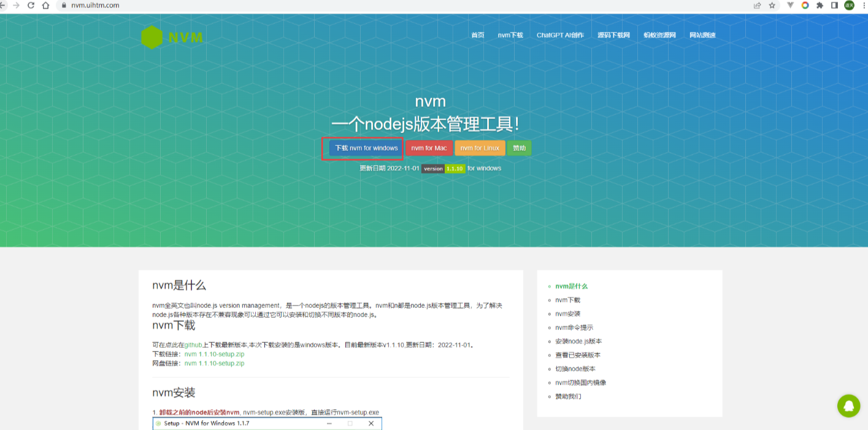
Task: Click the Setup - NVM for Windows 1.1.7 title
Action: (207, 423)
